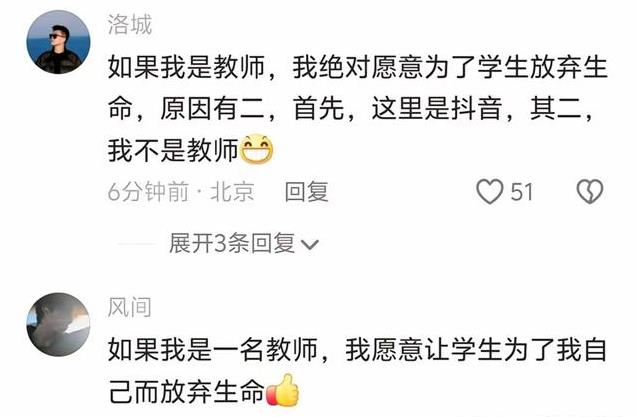The width and height of the screenshot is (636, 417).
Task: Open the username 风间
Action: (x=130, y=307)
